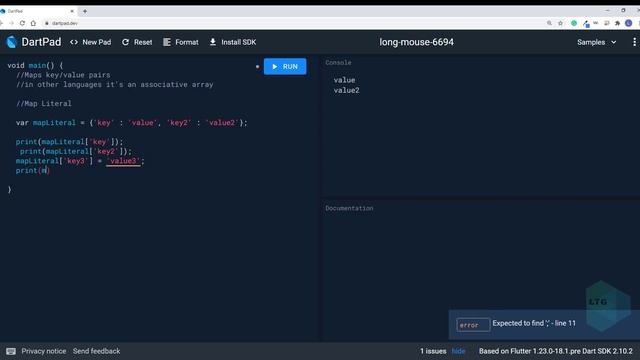Go forward in browser history
Image resolution: width=640 pixels, height=360 pixels.
(x=11, y=23)
